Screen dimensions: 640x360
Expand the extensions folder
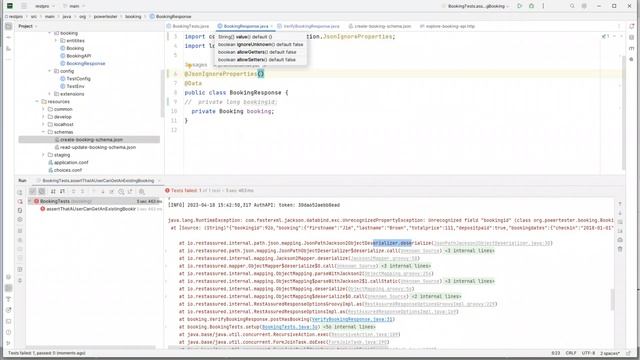[x=50, y=94]
